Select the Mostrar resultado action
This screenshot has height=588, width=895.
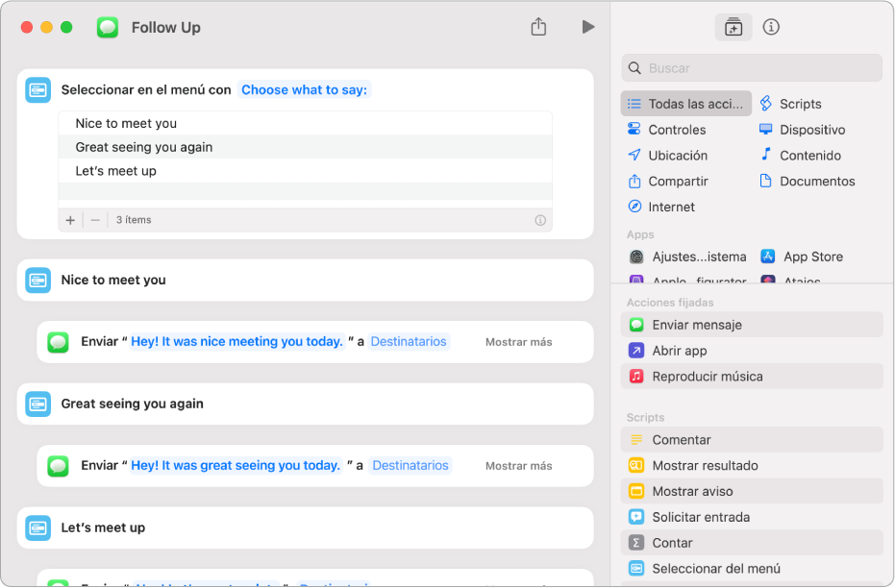pos(752,465)
